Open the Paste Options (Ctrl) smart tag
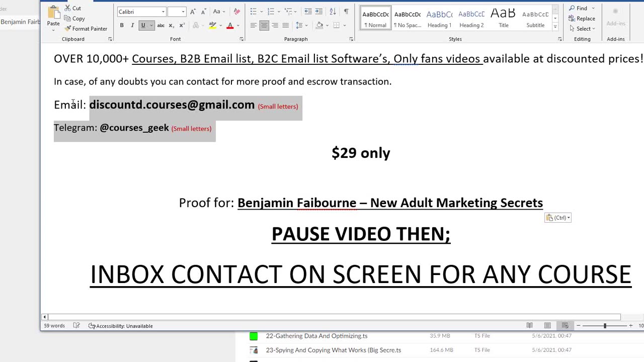 [557, 218]
